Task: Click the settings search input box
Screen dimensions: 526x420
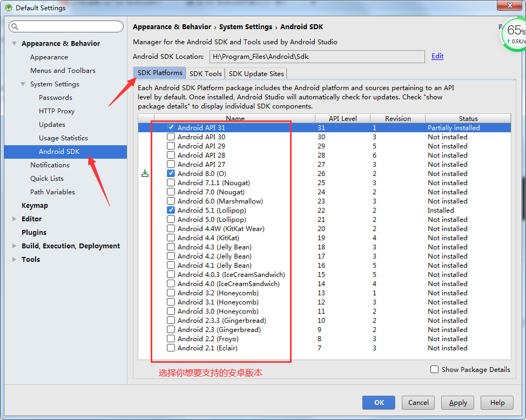Action: 66,26
